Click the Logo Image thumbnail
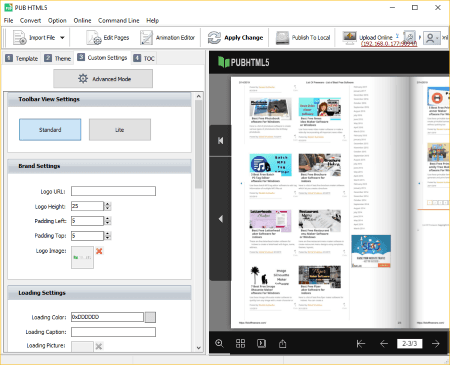The image size is (450, 365). (82, 257)
